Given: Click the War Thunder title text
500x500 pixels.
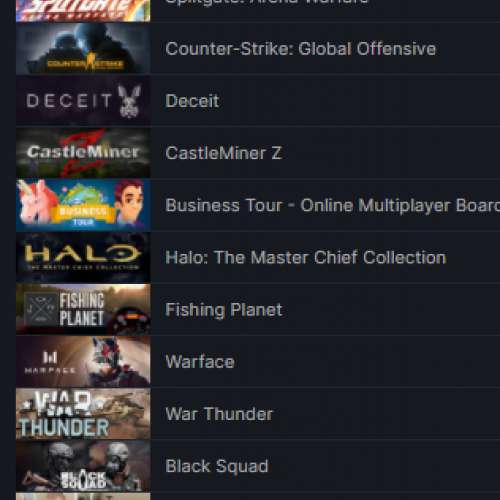Looking at the screenshot, I should [219, 414].
